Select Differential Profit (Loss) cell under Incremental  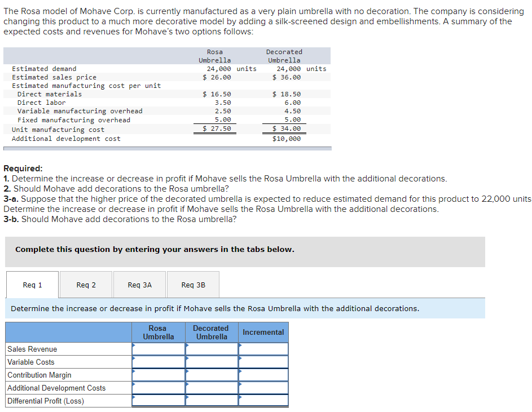tap(263, 401)
